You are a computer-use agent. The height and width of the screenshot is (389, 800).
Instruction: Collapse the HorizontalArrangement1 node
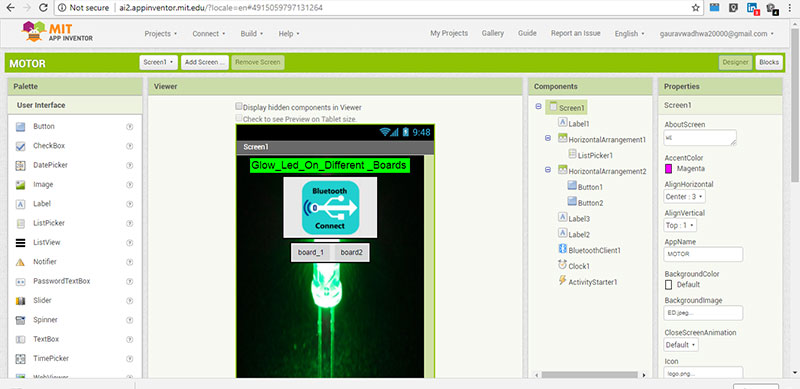[548, 138]
